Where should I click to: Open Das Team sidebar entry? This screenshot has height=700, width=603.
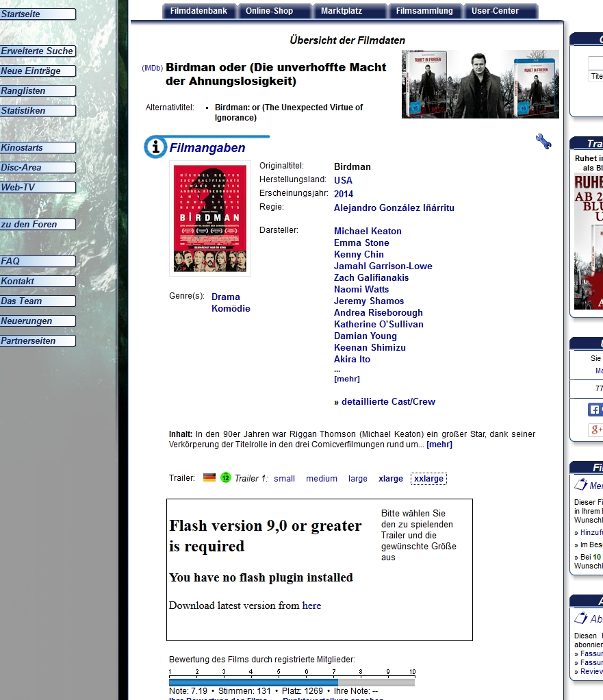click(38, 301)
